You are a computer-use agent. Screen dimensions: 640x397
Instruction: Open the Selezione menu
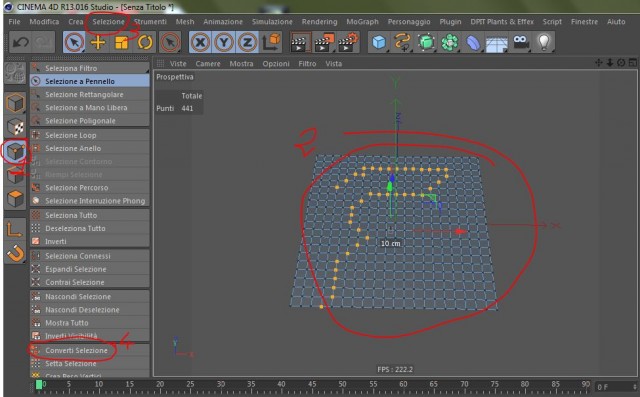[108, 22]
